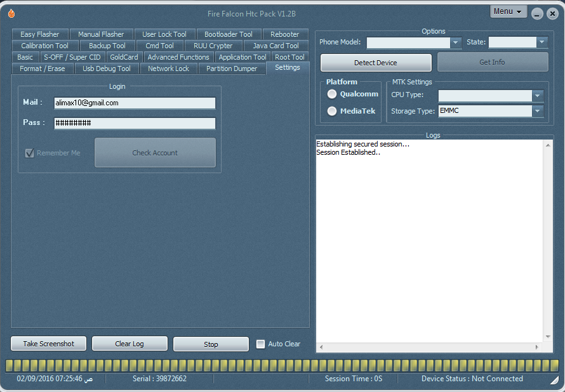565x392 pixels.
Task: Expand the State dropdown
Action: tap(542, 42)
